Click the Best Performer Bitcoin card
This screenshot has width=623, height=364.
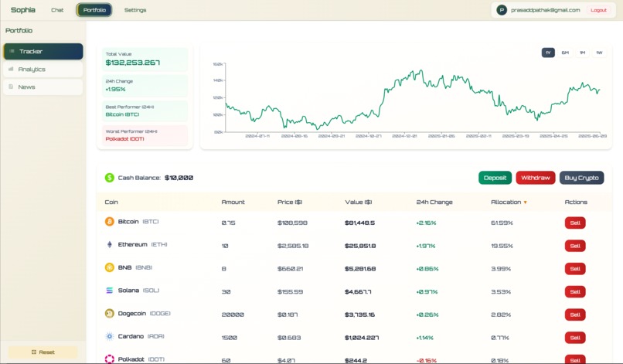pos(145,111)
